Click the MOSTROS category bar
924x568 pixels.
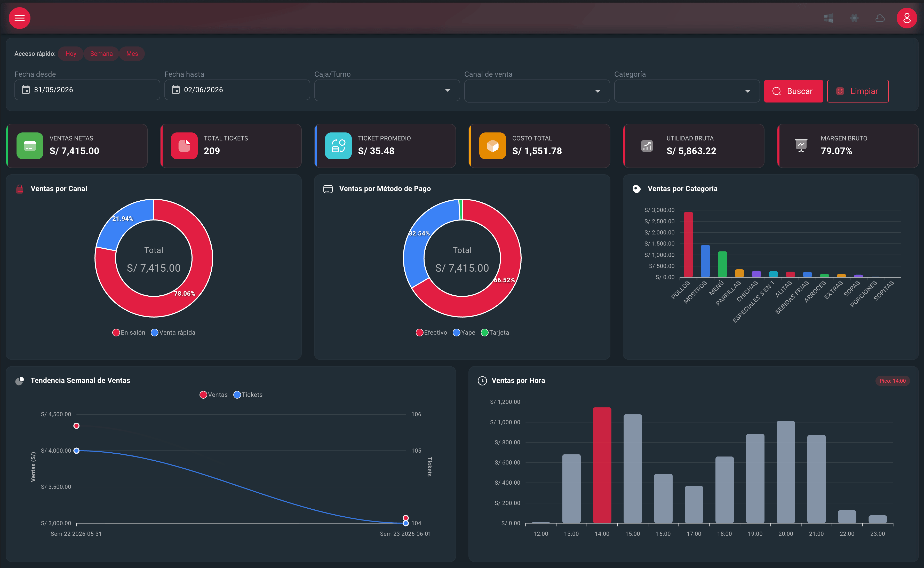pyautogui.click(x=705, y=261)
